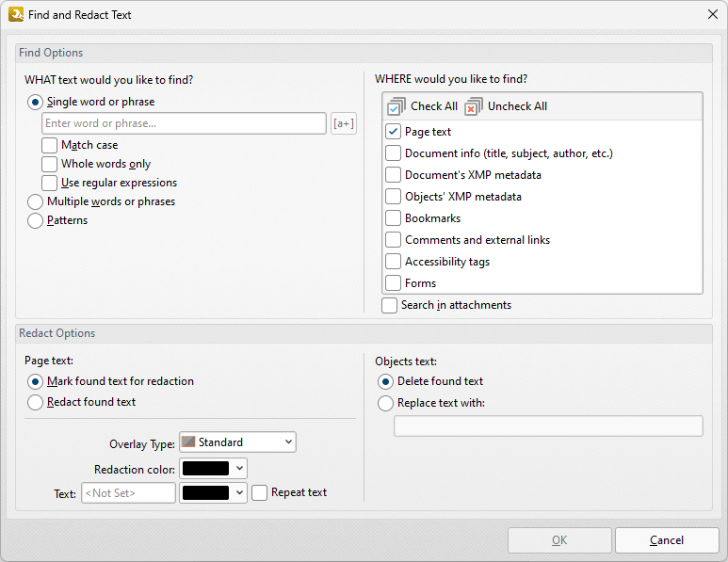Click the Overlay Type: label
The image size is (728, 562).
tap(142, 444)
